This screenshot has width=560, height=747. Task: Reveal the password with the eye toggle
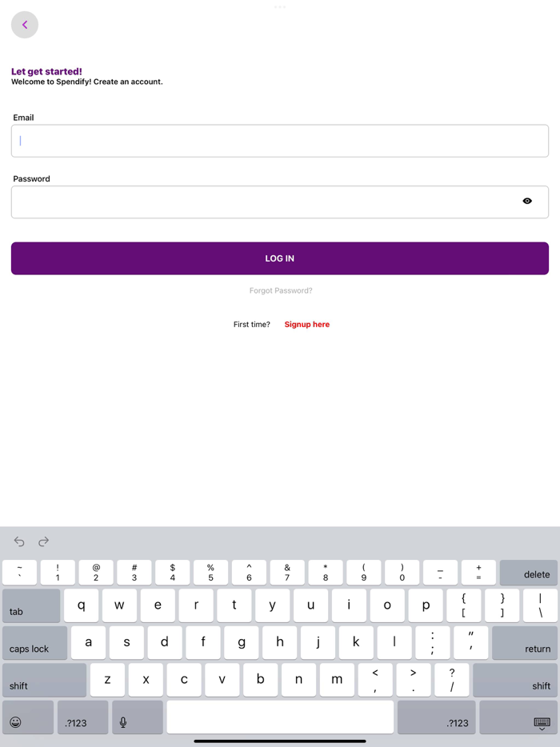[x=527, y=201]
